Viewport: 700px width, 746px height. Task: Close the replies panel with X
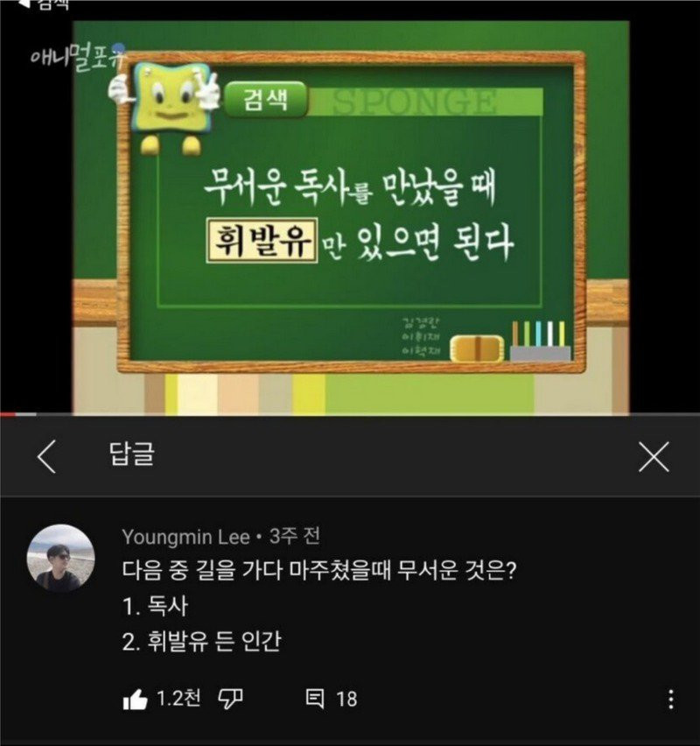[x=654, y=457]
